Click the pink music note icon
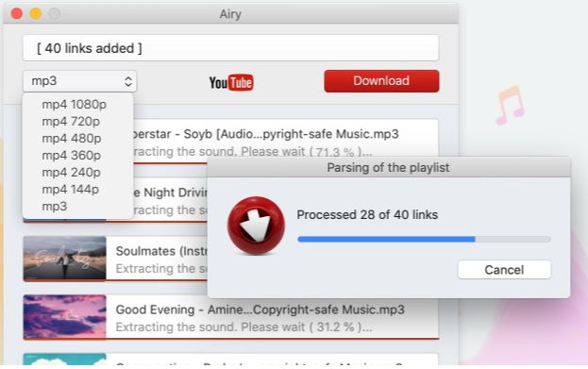The height and width of the screenshot is (369, 588). (510, 106)
